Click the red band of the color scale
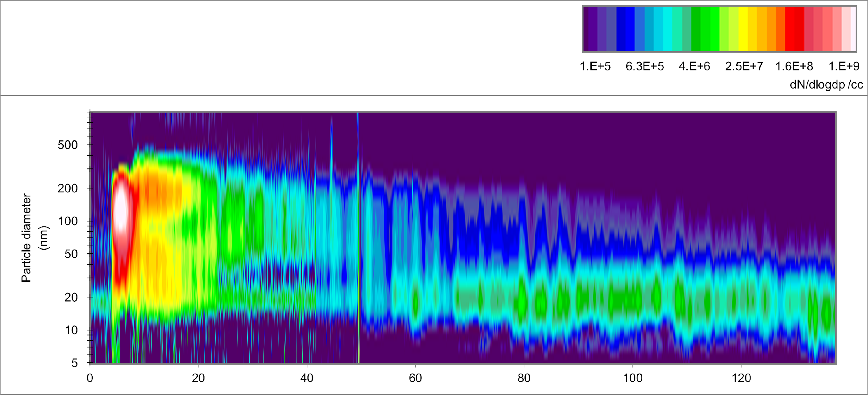Image resolution: width=868 pixels, height=395 pixels. pos(795,29)
